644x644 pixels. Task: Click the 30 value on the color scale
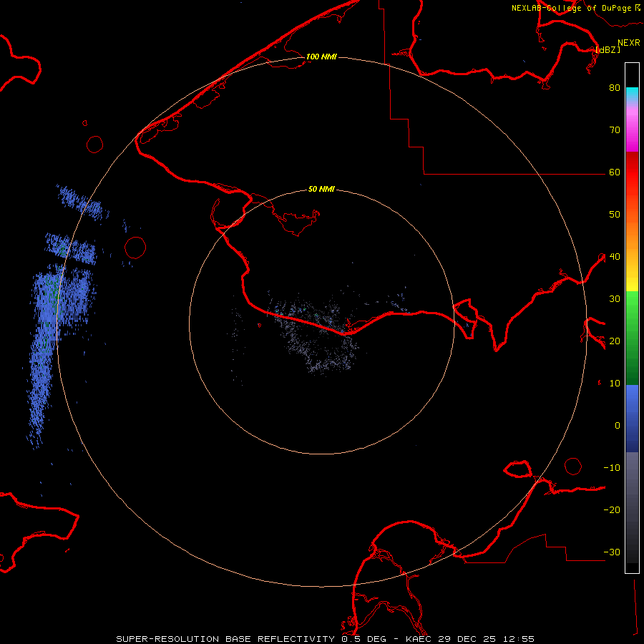tap(615, 299)
